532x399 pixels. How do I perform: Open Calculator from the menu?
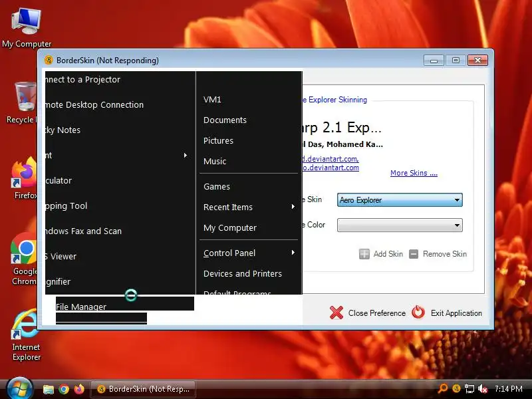[120, 180]
